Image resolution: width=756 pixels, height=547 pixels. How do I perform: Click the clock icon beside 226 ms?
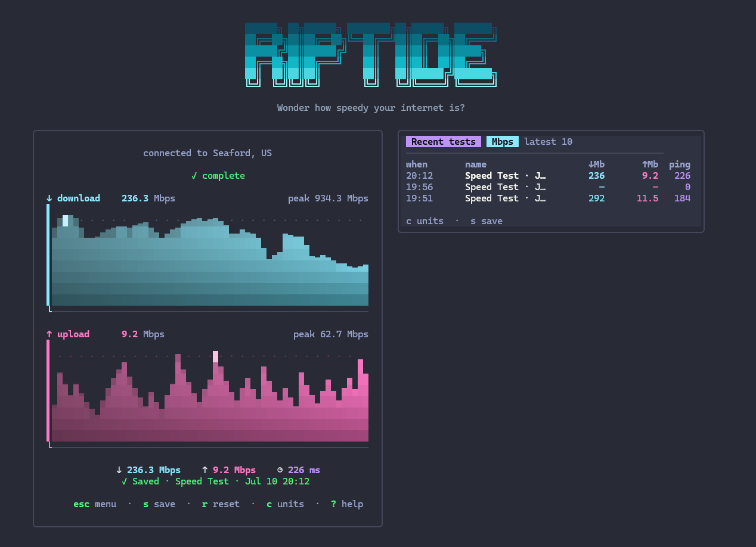[x=280, y=470]
